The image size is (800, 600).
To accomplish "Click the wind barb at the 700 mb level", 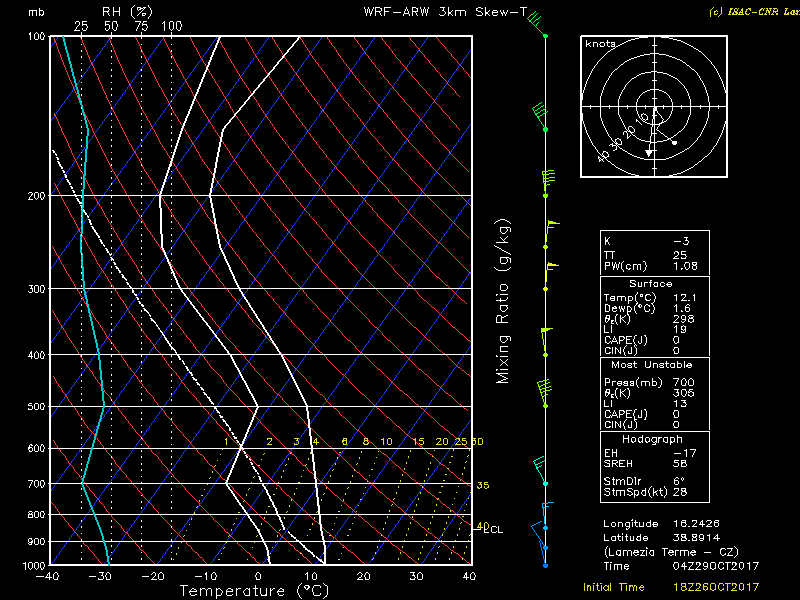I will 541,471.
